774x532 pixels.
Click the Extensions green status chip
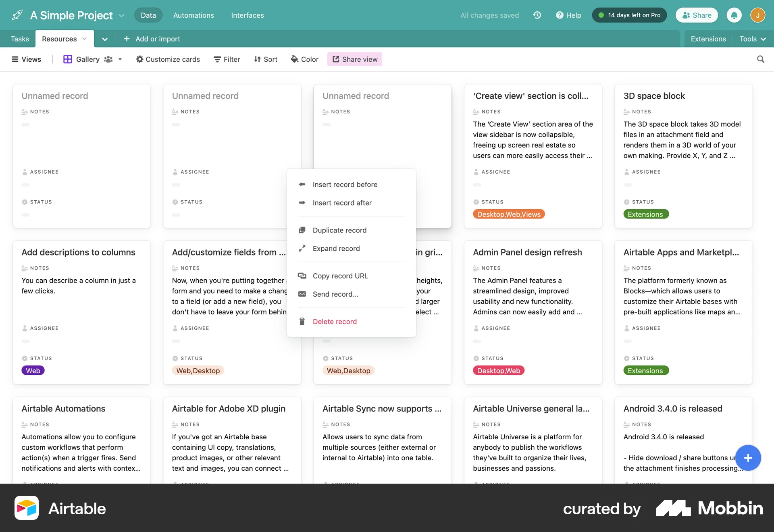pos(645,214)
